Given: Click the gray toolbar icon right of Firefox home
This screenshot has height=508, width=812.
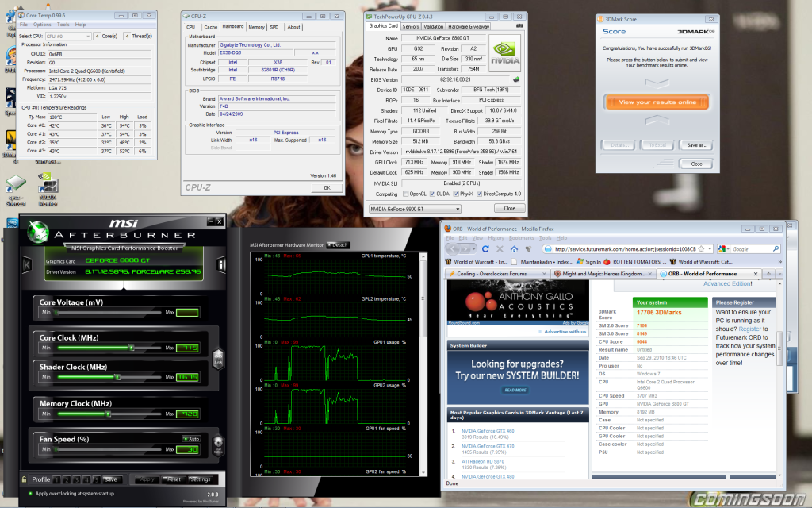Looking at the screenshot, I should click(528, 248).
